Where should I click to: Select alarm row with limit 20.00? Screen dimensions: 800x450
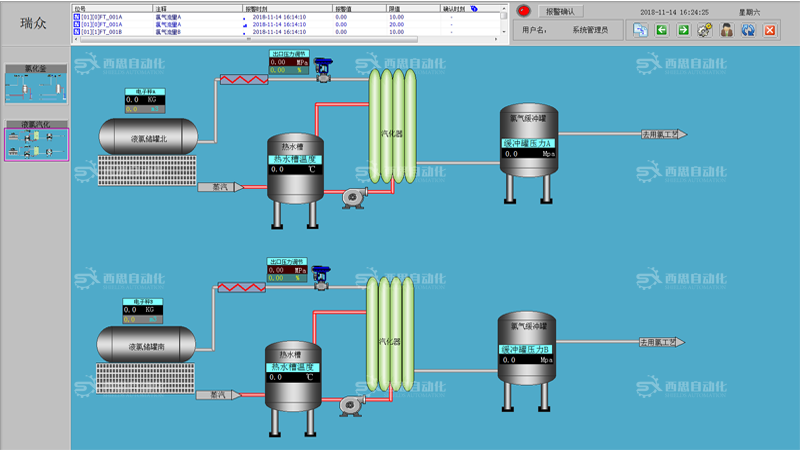point(286,24)
